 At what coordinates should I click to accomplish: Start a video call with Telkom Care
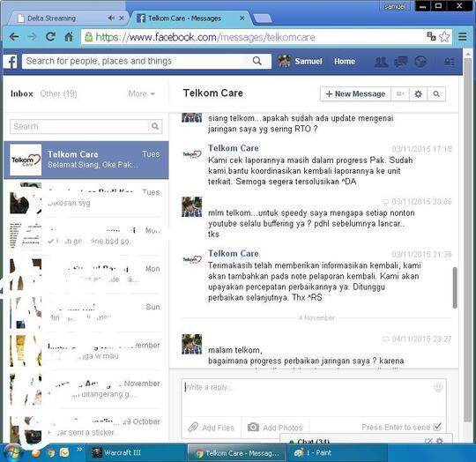(x=400, y=94)
